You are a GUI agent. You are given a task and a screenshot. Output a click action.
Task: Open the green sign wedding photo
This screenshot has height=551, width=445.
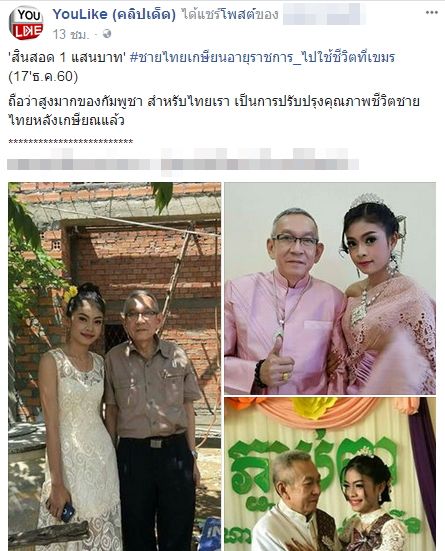[330, 474]
